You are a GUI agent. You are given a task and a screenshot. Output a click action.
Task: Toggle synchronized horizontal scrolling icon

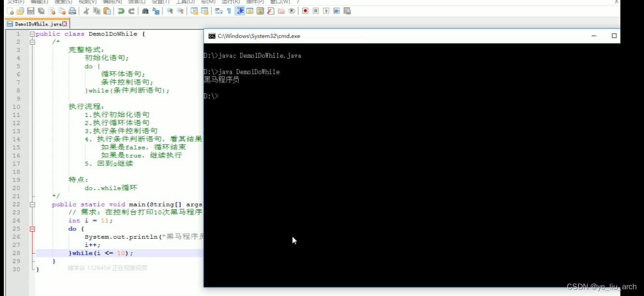[204, 11]
